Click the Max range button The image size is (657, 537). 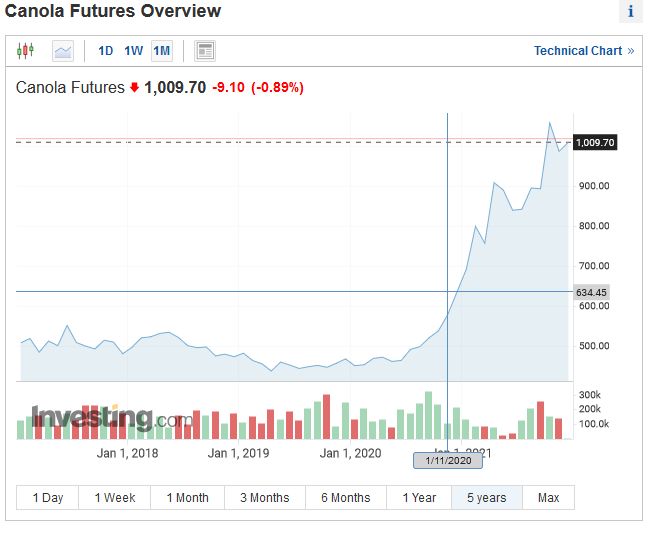pos(548,498)
